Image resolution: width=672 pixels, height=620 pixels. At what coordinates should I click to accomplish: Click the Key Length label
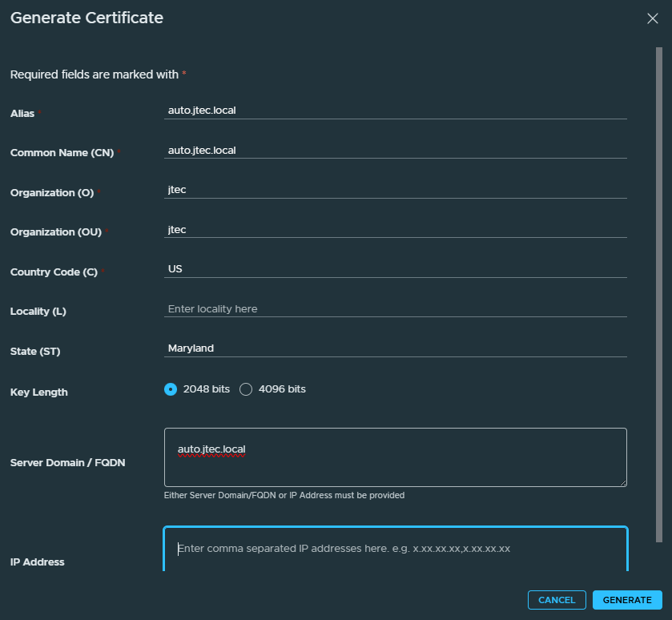[x=39, y=392]
